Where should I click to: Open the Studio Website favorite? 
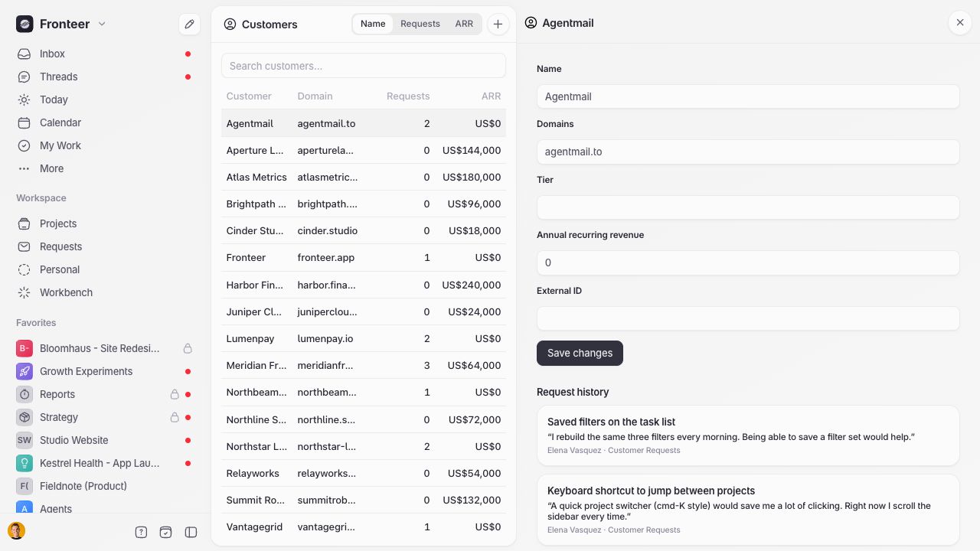point(105,440)
